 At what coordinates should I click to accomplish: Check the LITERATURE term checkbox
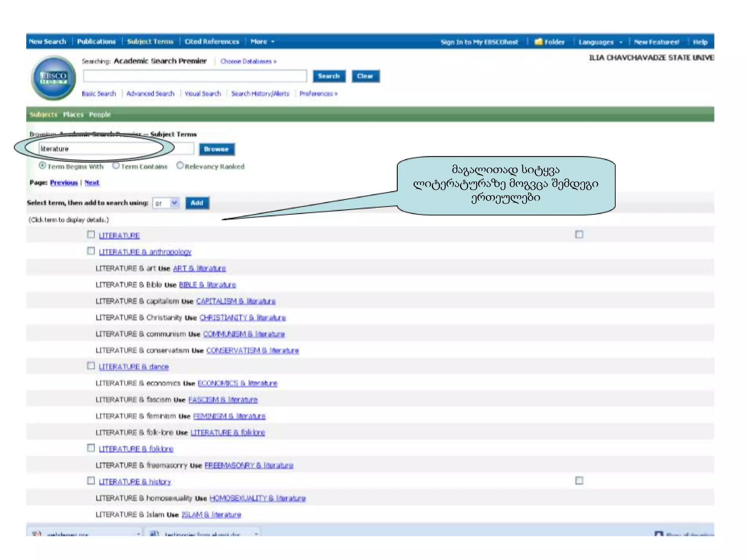91,234
